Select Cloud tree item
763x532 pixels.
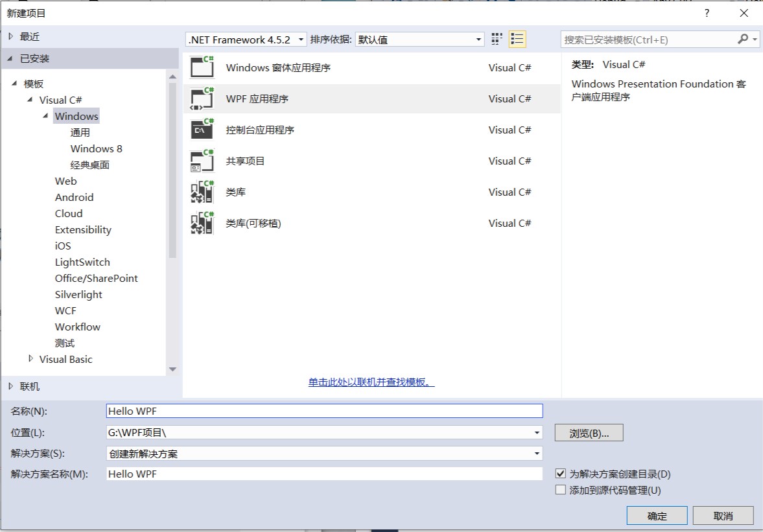pyautogui.click(x=69, y=213)
